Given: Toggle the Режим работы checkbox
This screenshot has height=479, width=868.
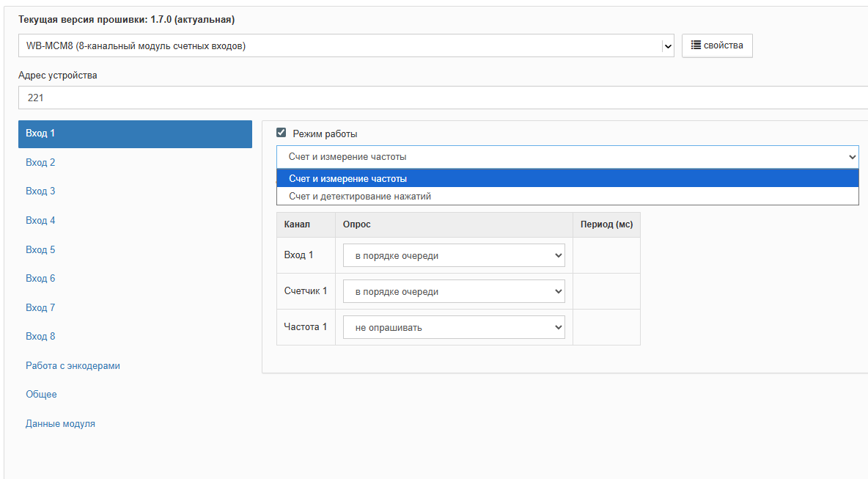Looking at the screenshot, I should click(281, 134).
